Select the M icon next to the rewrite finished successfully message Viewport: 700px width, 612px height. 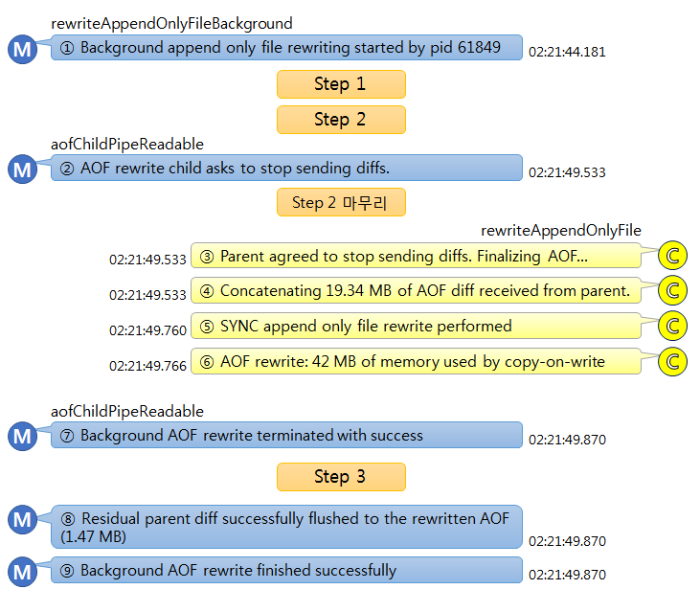coord(21,572)
